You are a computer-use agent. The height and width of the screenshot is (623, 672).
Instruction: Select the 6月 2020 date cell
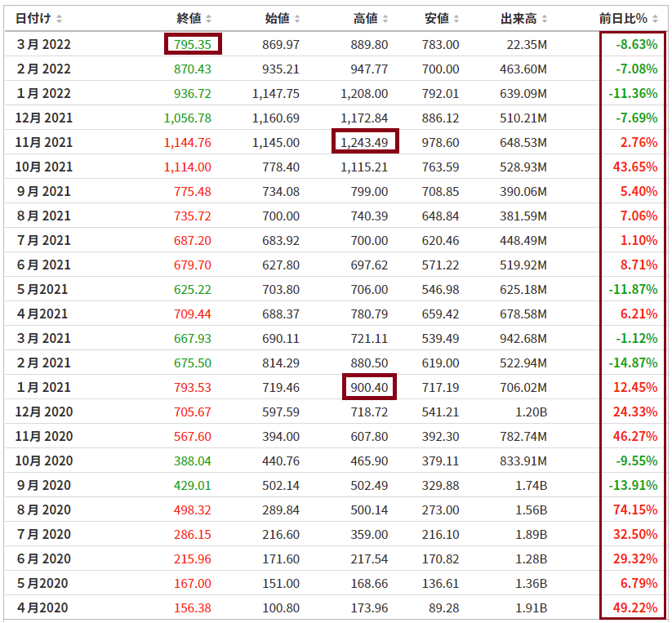click(x=44, y=558)
